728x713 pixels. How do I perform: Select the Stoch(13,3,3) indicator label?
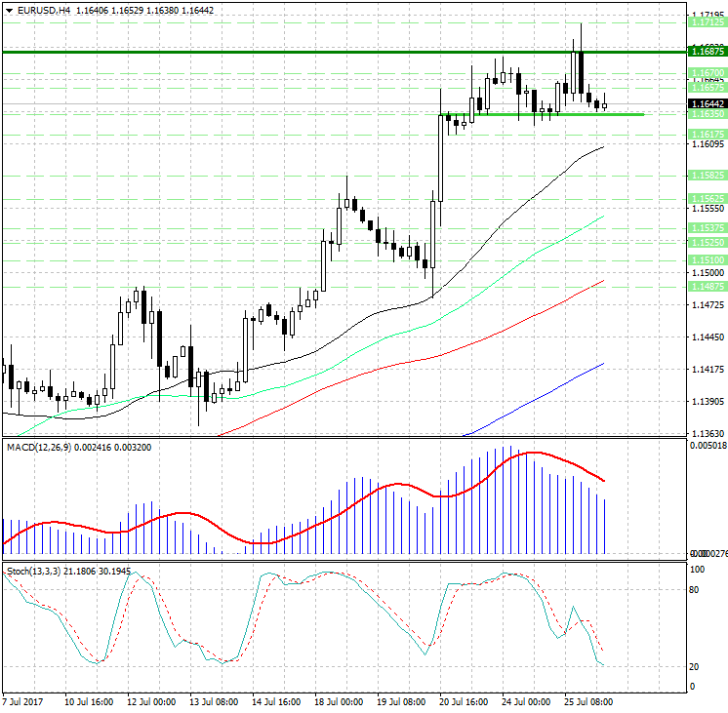pyautogui.click(x=33, y=571)
